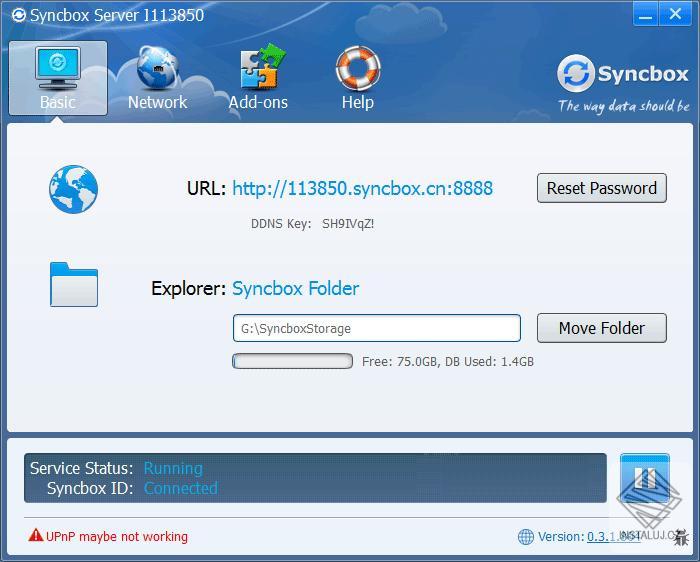Click the Syncbox logo icon
This screenshot has height=562, width=700.
(576, 73)
